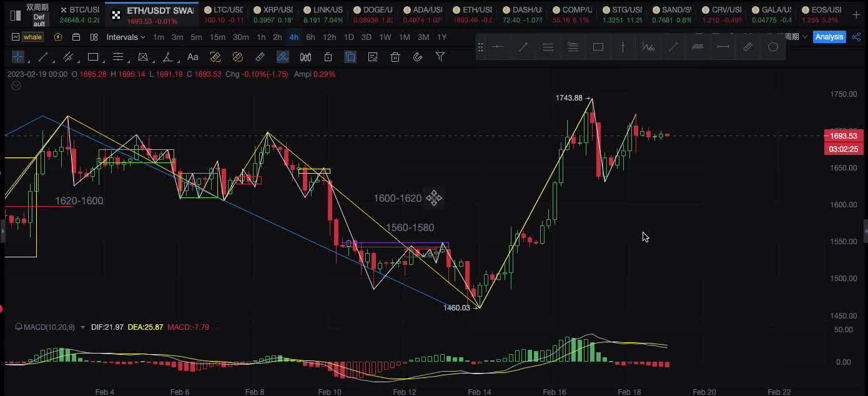This screenshot has width=868, height=396.
Task: Select the ruler measure tool
Action: coord(260,57)
